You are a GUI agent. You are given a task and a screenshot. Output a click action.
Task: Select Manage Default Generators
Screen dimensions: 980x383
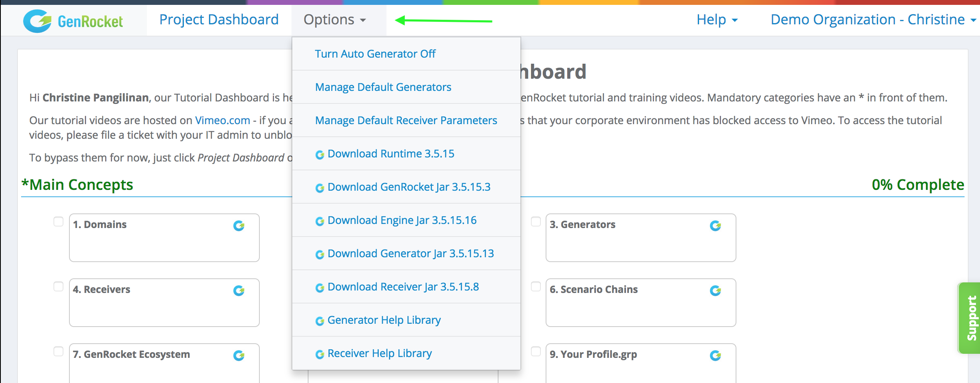tap(406, 87)
